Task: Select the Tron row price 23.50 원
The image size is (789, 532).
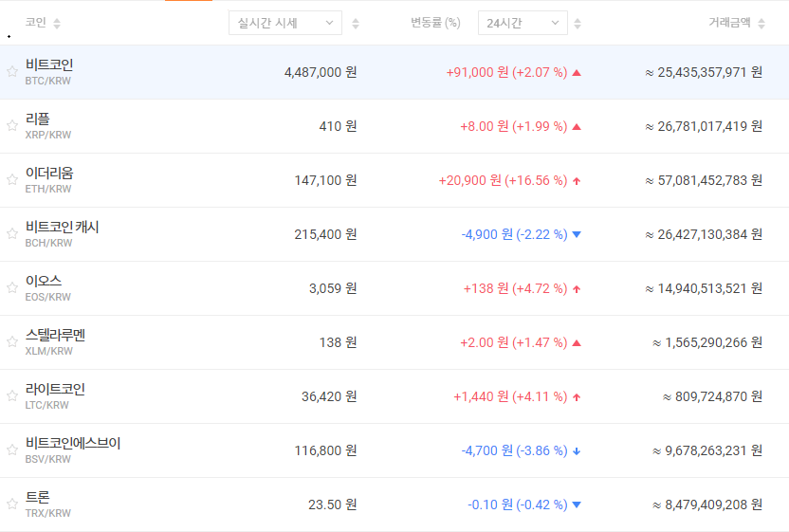Action: tap(332, 504)
